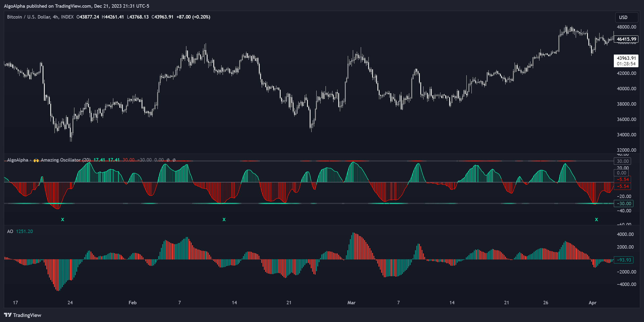The height and width of the screenshot is (322, 644).
Task: Click the AO value 1251.20
Action: click(24, 231)
